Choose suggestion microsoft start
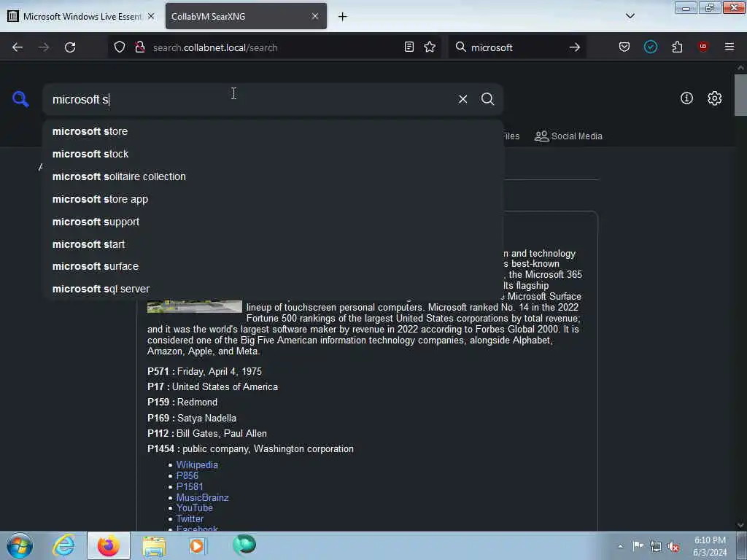 tap(273, 244)
